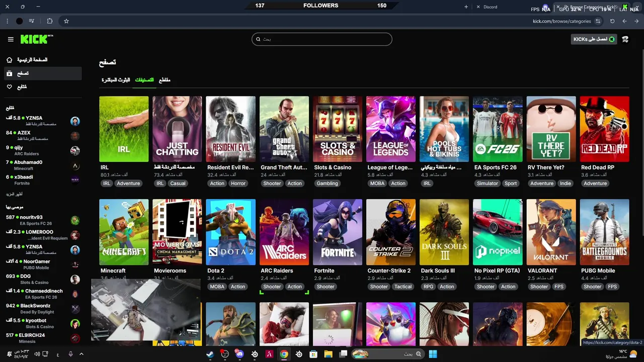The height and width of the screenshot is (362, 644).
Task: Open nouritv93 recommended channel
Action: point(43,220)
